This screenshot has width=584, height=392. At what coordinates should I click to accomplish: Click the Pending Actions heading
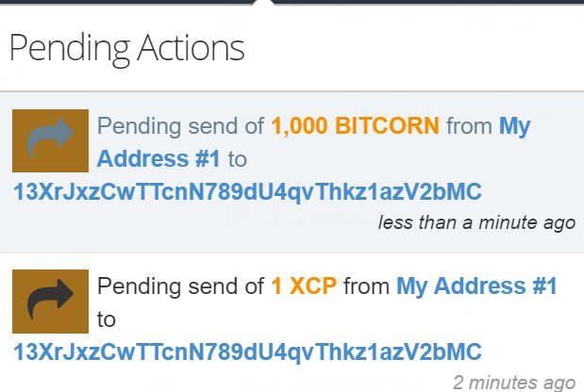[127, 49]
